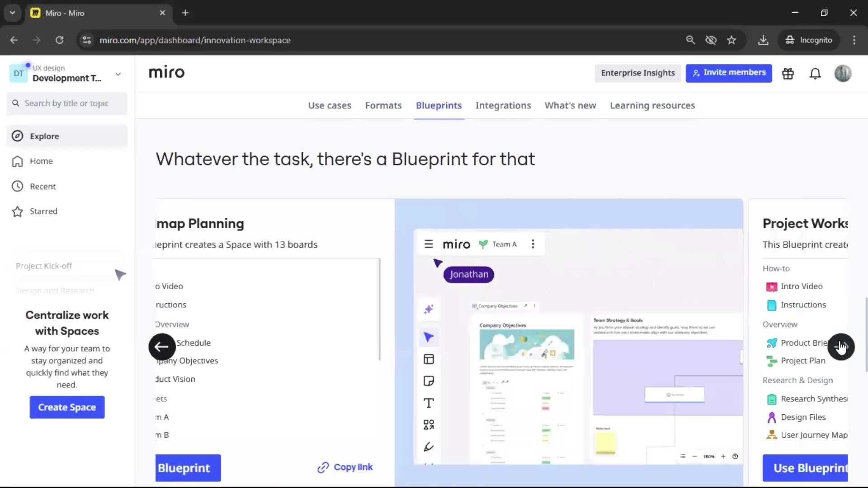Close the Miro browser tab
Image resolution: width=868 pixels, height=488 pixels.
(162, 13)
